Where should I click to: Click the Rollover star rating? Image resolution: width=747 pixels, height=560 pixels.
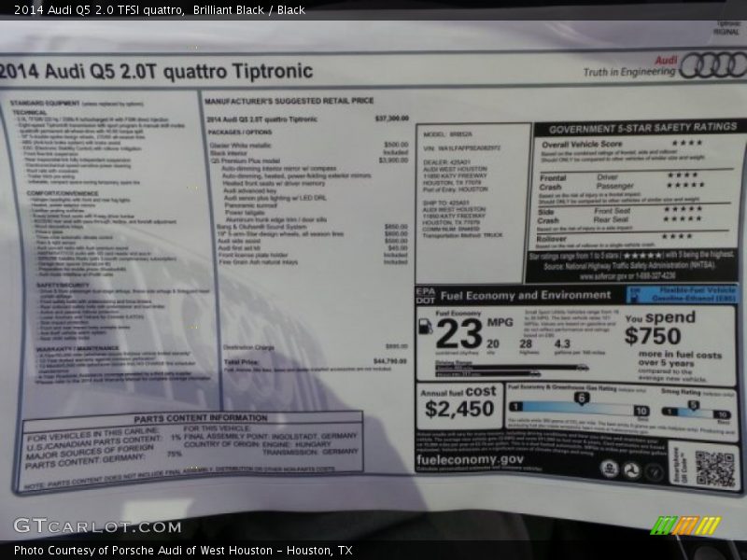tap(677, 236)
